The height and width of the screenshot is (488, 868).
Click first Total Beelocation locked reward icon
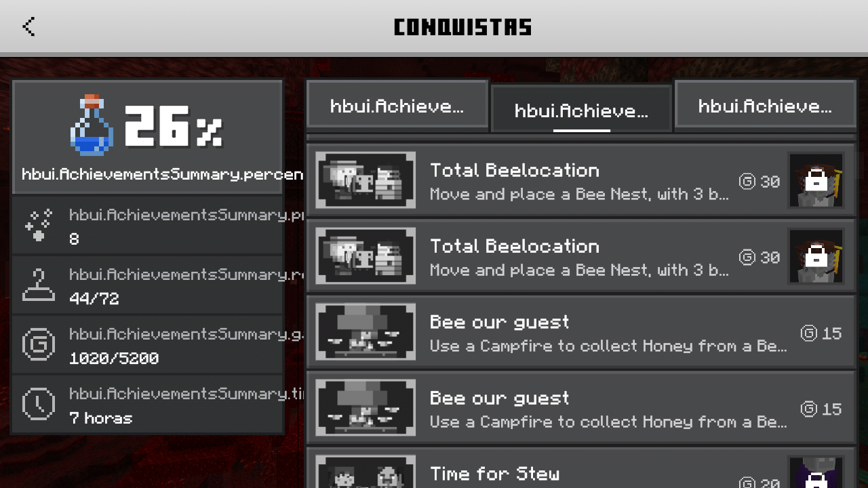[x=816, y=180]
